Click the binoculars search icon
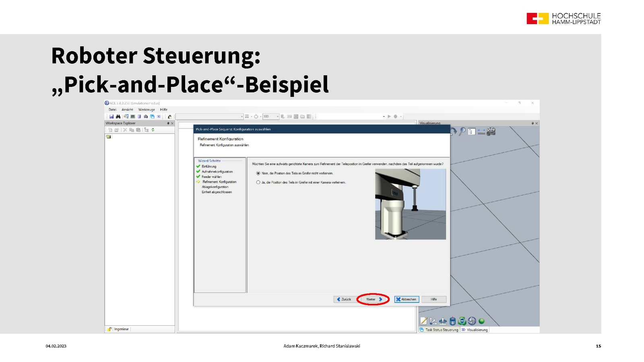 coord(118,117)
